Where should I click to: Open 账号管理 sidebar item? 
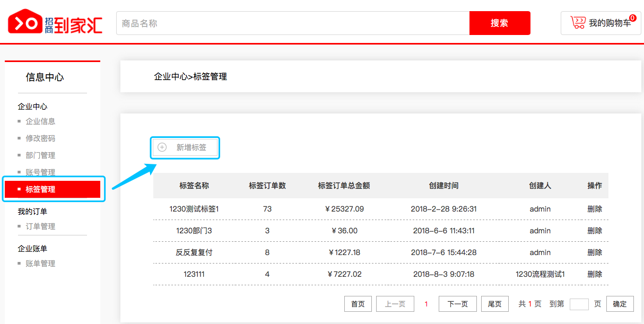[40, 172]
